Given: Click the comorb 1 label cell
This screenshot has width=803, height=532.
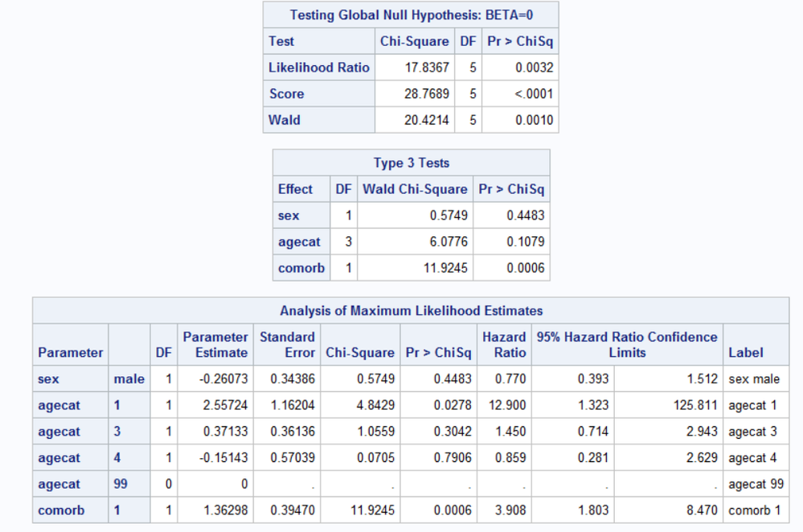Looking at the screenshot, I should point(754,510).
